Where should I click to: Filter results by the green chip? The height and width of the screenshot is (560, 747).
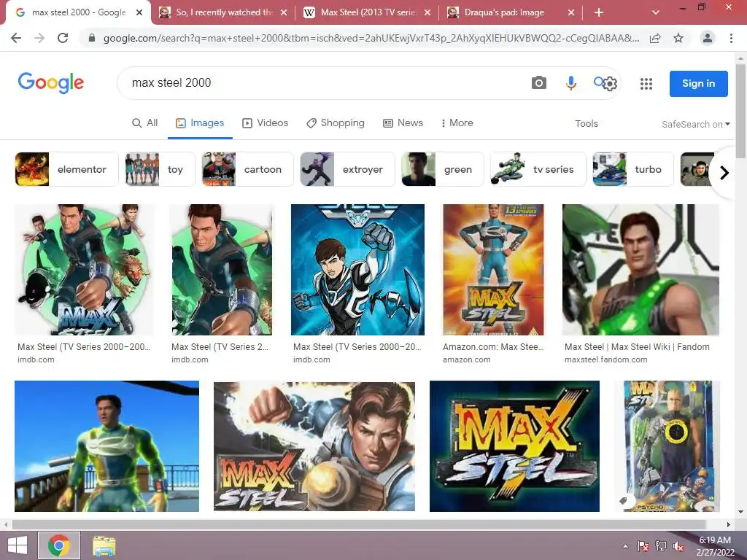(443, 169)
